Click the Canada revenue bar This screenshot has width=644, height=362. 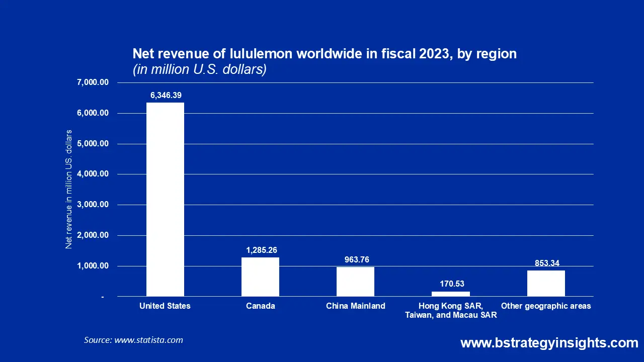260,277
